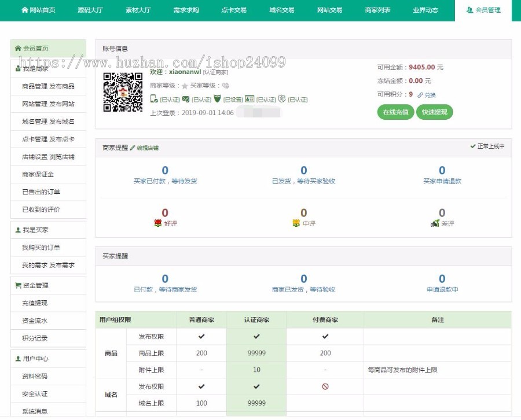Viewport: 521px width, 420px height.
Task: Click 已付款，等待商家发货 under 买家提醒
Action: coord(165,289)
